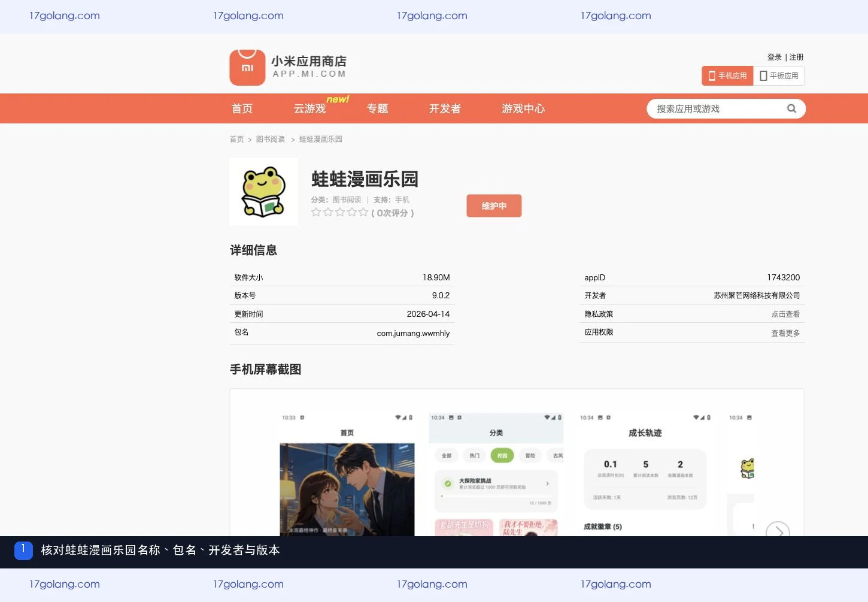The width and height of the screenshot is (868, 602).
Task: Click file size value 18.90M
Action: click(x=436, y=277)
